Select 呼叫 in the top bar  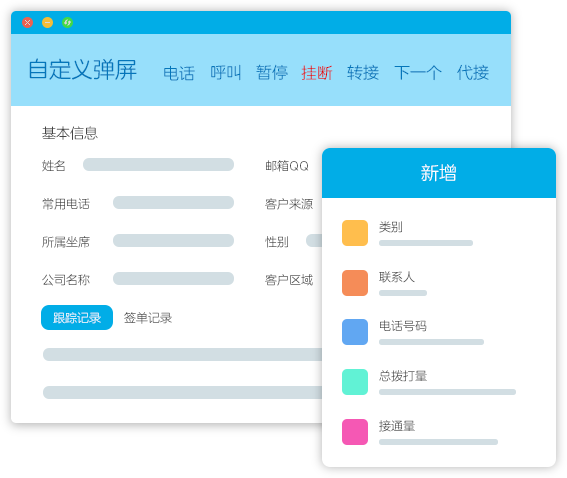coord(226,73)
